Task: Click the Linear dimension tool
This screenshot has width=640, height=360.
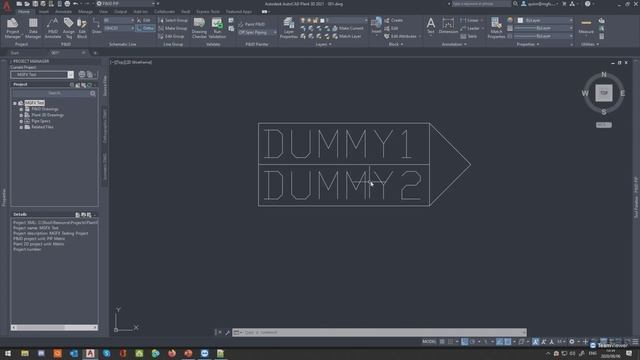Action: (469, 20)
